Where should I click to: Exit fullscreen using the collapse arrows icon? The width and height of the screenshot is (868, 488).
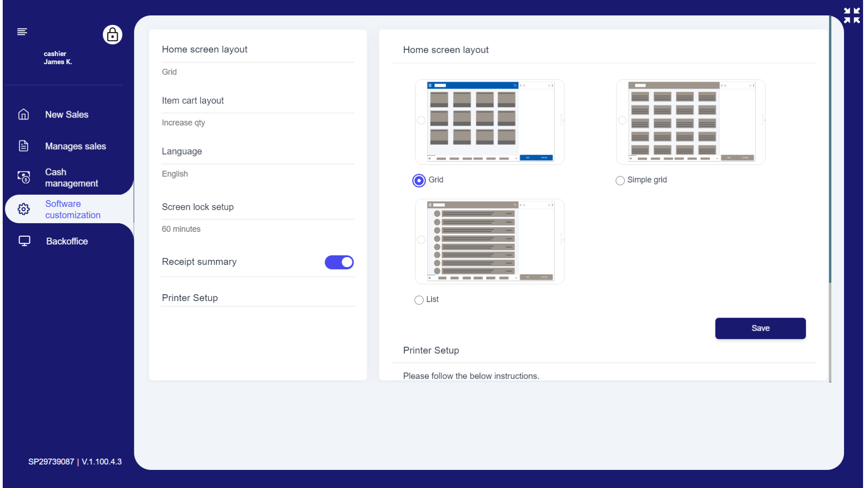click(x=852, y=15)
